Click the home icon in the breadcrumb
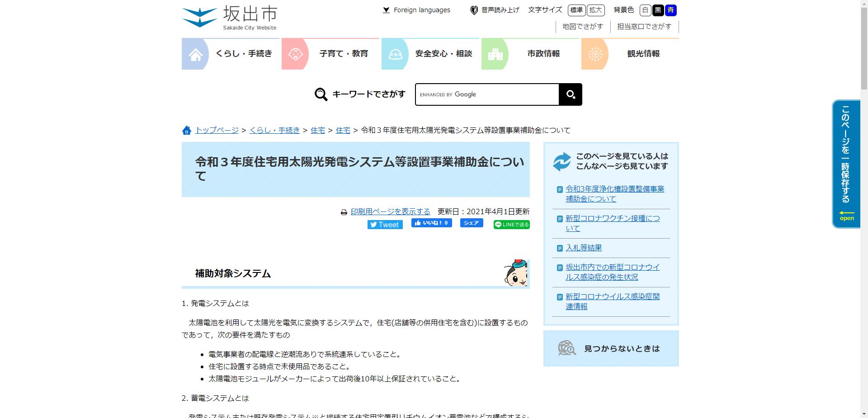Viewport: 868px width, 418px height. [x=187, y=130]
